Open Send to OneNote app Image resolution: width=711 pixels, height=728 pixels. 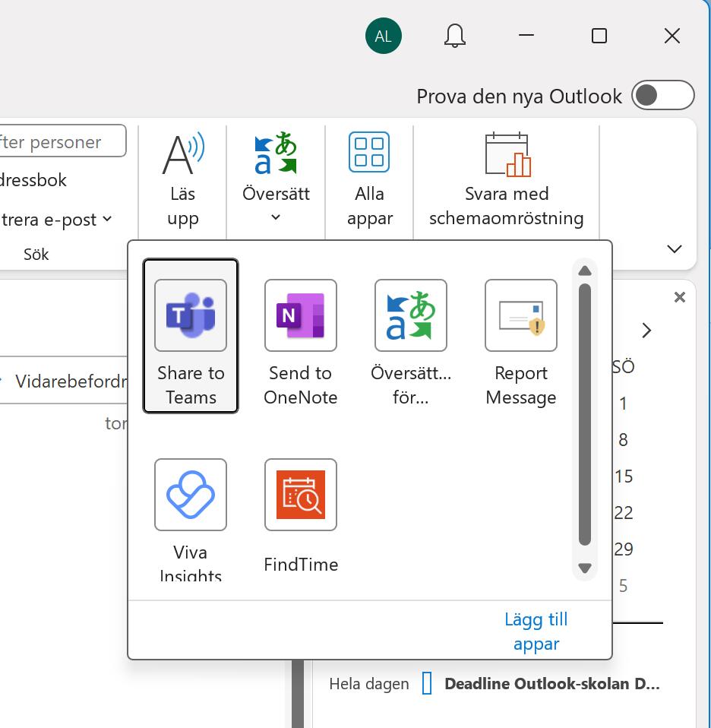(x=300, y=342)
